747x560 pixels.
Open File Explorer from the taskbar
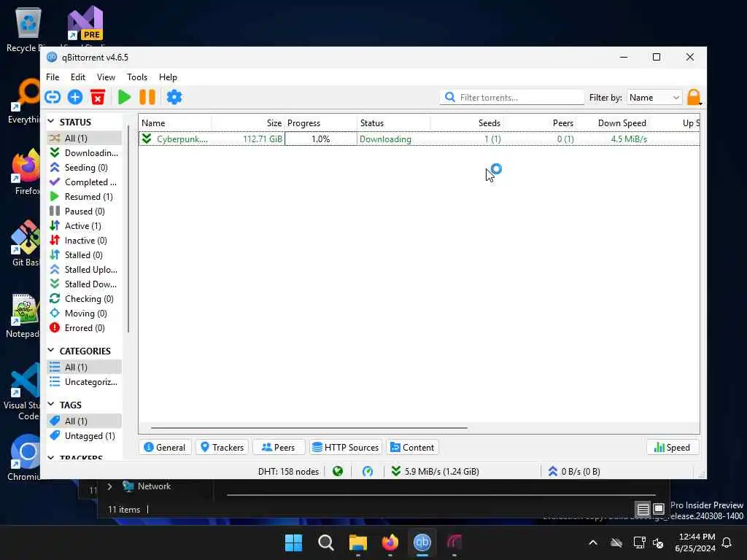click(x=357, y=542)
